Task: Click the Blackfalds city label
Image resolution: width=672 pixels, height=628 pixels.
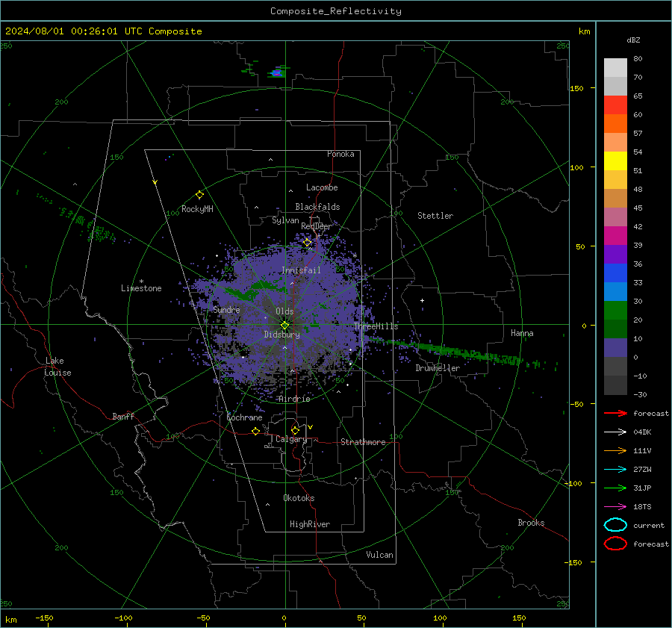Action: point(317,207)
